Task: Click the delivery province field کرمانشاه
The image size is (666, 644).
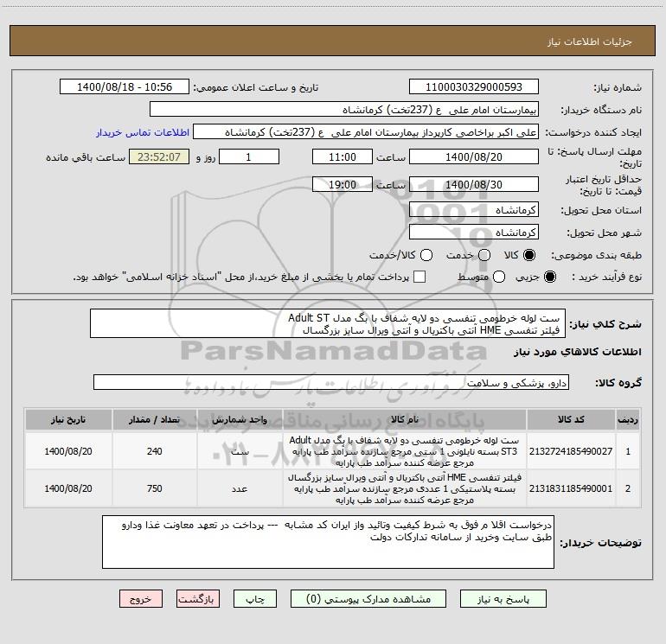Action: coord(474,210)
